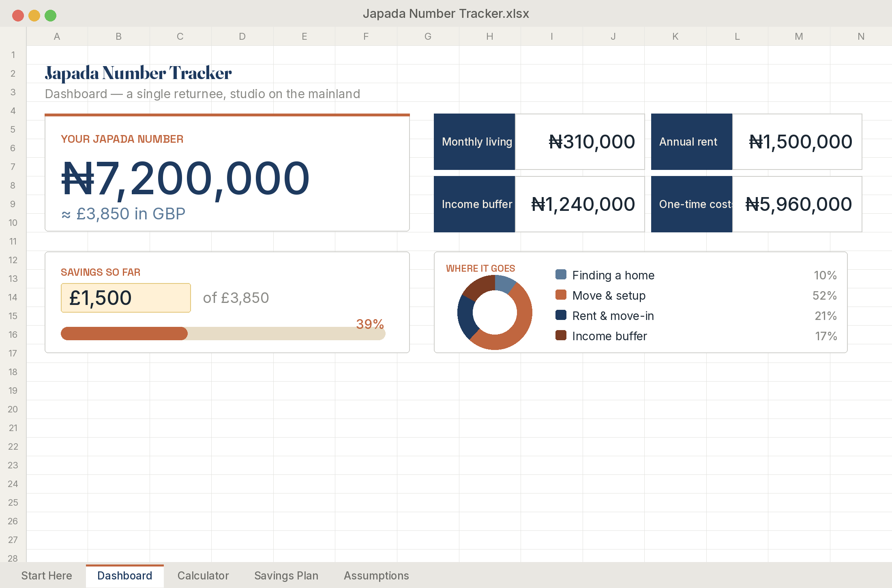Click the ₦1,500,000 value cell

[x=797, y=142]
